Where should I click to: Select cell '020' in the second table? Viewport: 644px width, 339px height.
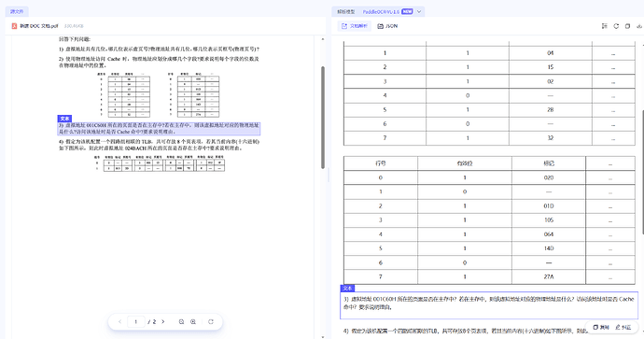(x=549, y=177)
